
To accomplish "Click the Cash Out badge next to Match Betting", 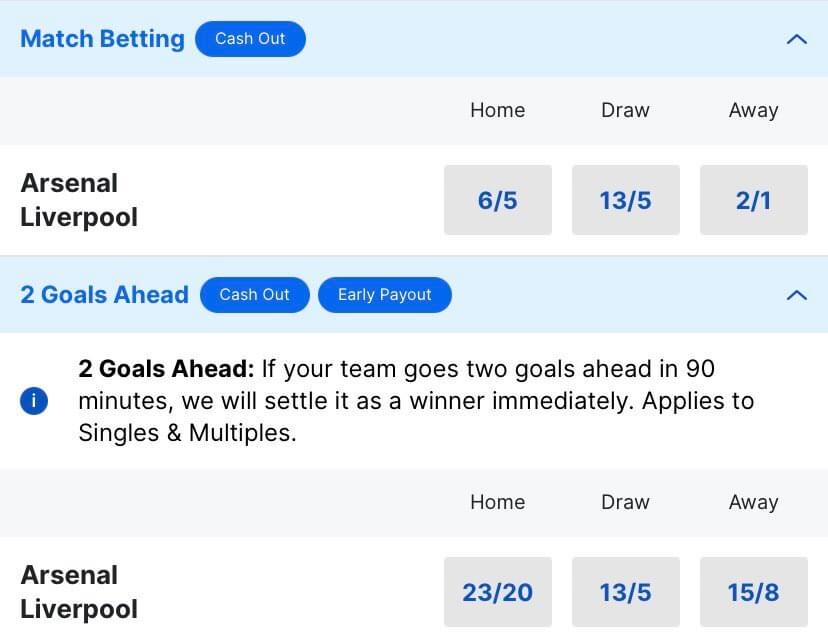I will click(250, 39).
